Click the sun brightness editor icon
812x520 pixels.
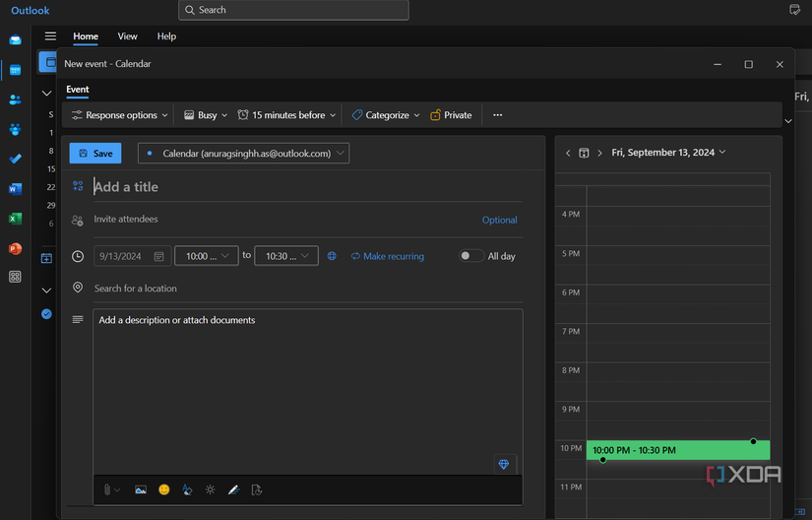click(x=211, y=489)
